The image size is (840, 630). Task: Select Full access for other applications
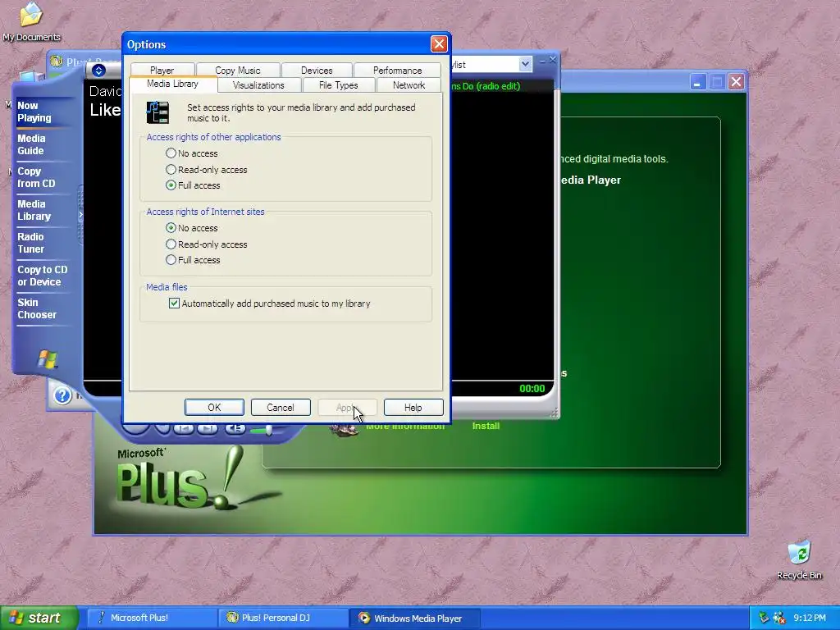(x=193, y=185)
